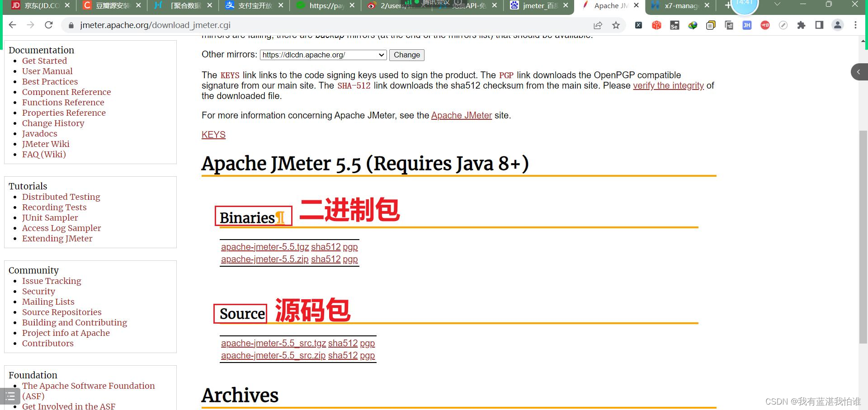This screenshot has width=868, height=410.
Task: Open the KEYS signing keys link
Action: (x=213, y=134)
